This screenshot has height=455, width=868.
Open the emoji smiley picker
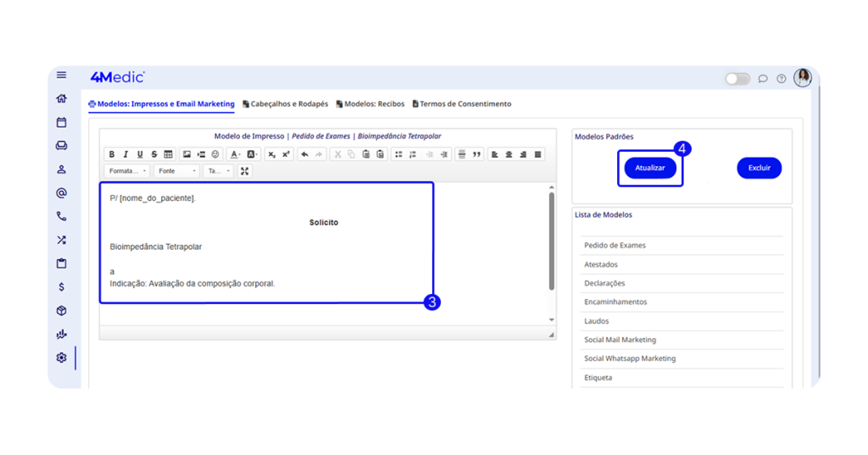coord(215,154)
